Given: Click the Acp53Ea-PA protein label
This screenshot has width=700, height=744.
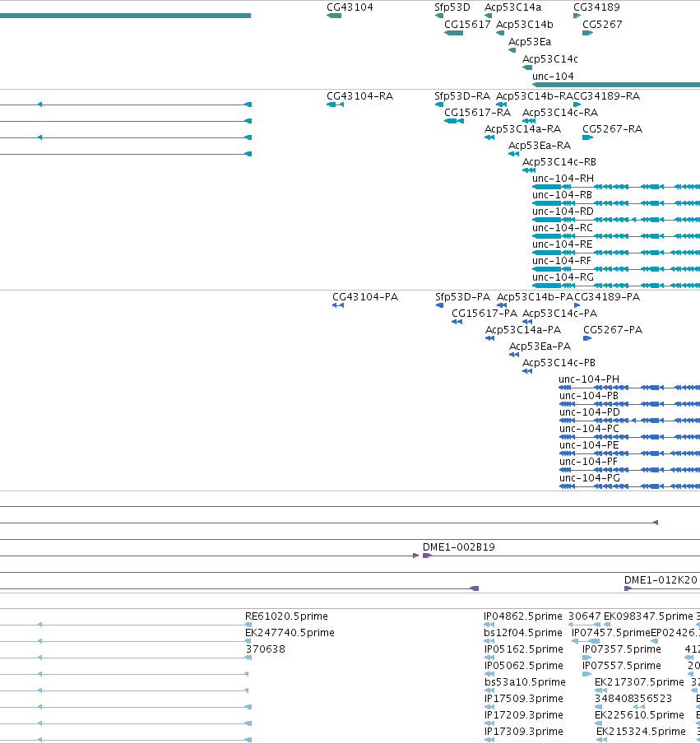Looking at the screenshot, I should click(x=540, y=346).
